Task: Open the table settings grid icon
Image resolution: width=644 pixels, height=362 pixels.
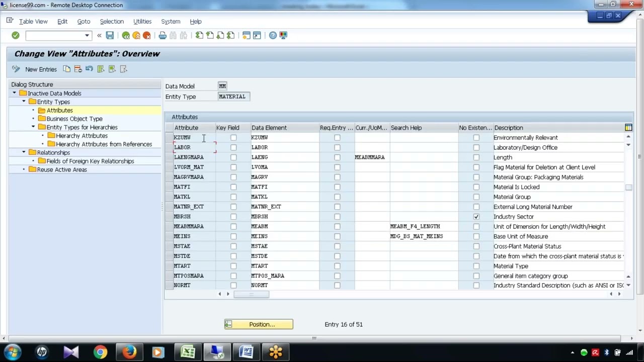Action: tap(628, 128)
